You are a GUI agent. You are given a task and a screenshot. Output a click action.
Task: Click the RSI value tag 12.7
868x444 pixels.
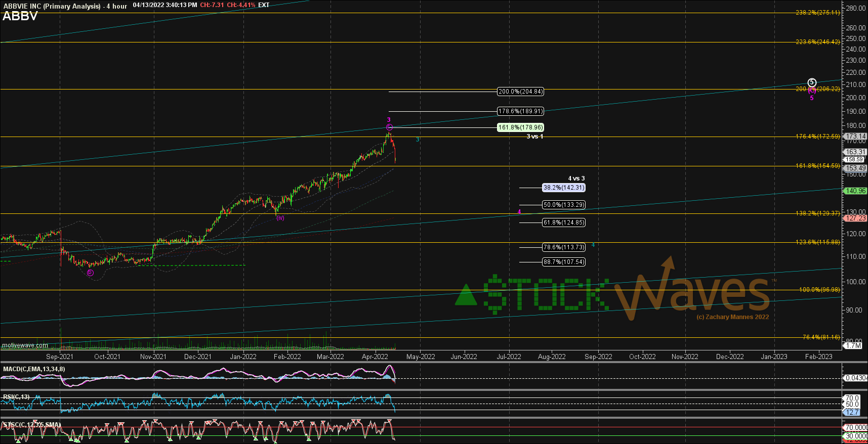(x=852, y=413)
